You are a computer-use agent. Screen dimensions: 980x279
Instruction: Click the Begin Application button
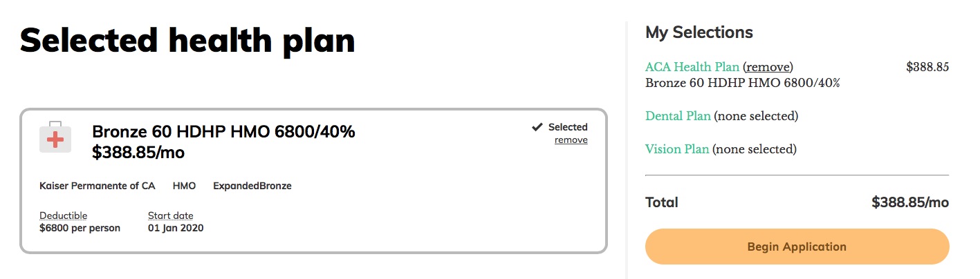797,247
